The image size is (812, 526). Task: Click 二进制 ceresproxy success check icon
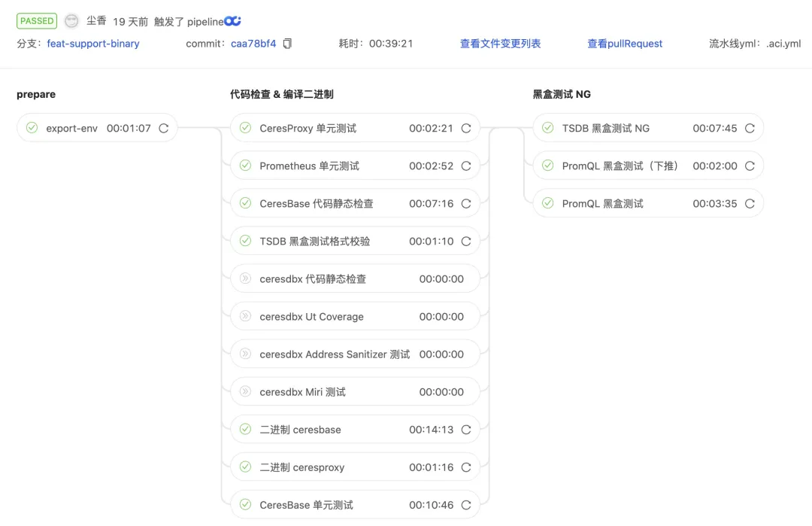[x=245, y=467]
